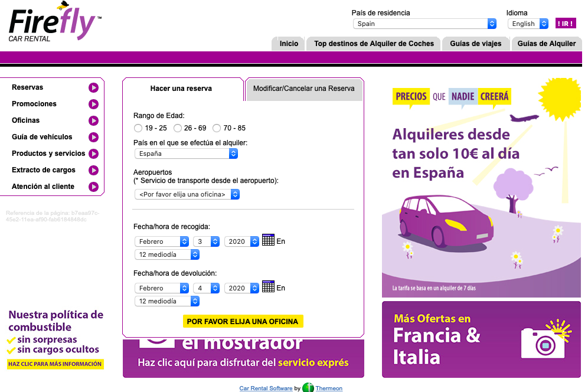
Task: Select the 26 - 69 age range
Action: click(x=177, y=128)
